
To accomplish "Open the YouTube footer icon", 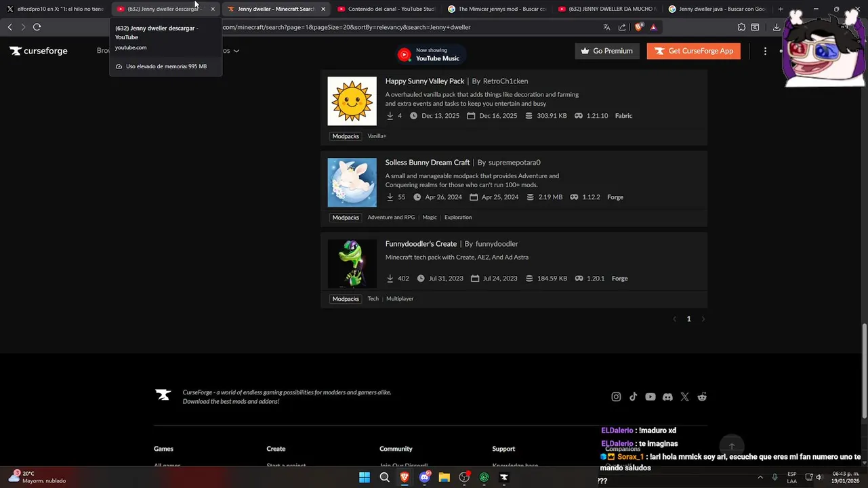I will [650, 396].
